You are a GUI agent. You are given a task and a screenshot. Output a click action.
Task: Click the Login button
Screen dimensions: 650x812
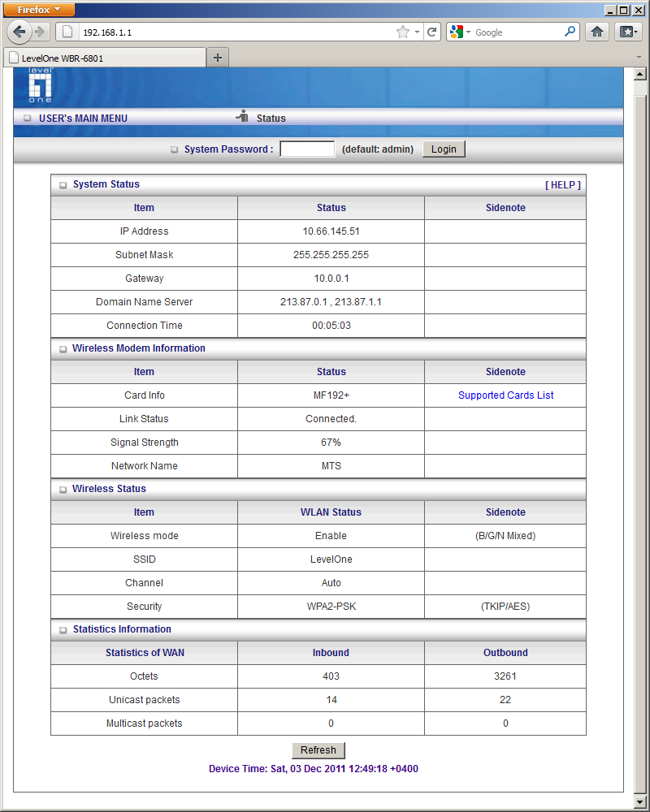[444, 149]
